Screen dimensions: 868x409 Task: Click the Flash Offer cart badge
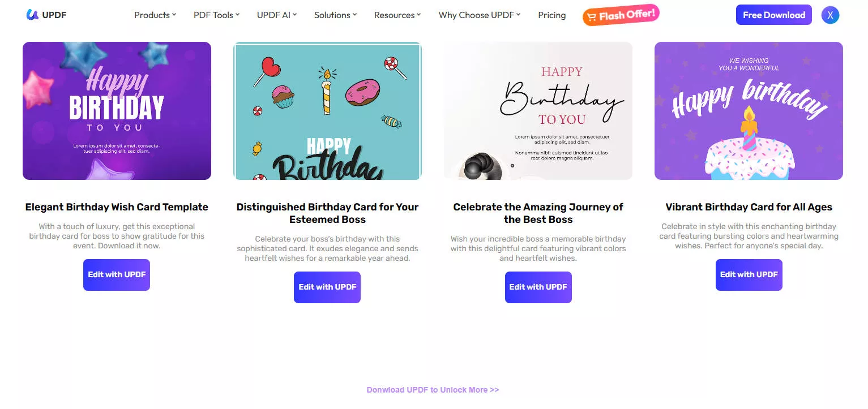pos(621,15)
